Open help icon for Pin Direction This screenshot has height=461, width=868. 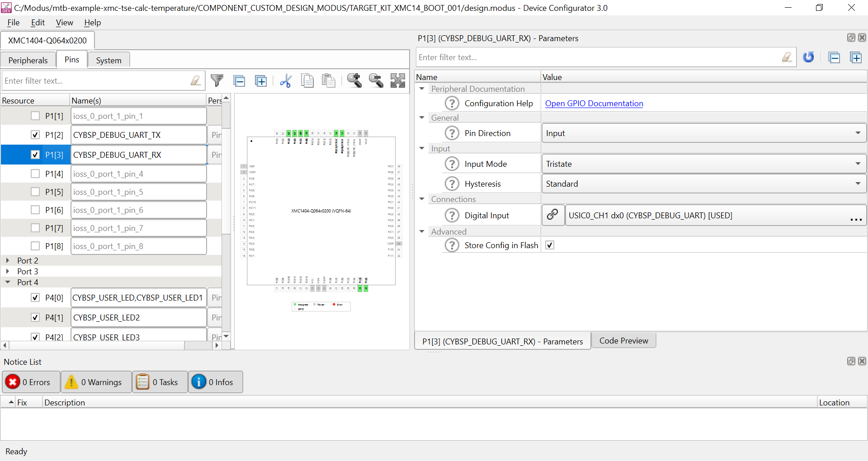click(452, 133)
